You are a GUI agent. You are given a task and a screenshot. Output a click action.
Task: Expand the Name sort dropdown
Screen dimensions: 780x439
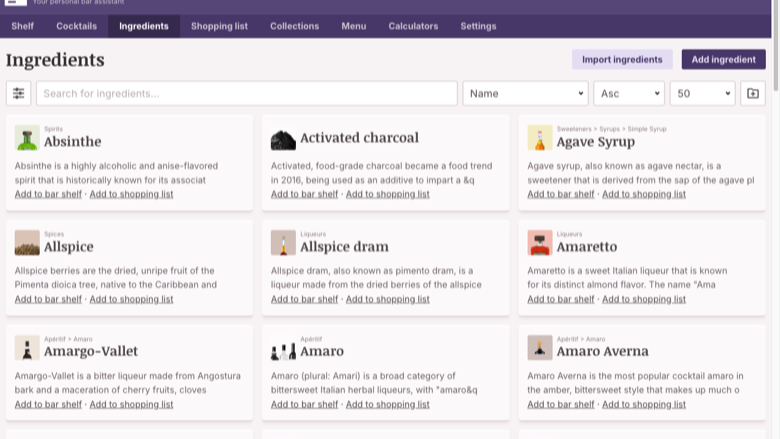point(525,93)
